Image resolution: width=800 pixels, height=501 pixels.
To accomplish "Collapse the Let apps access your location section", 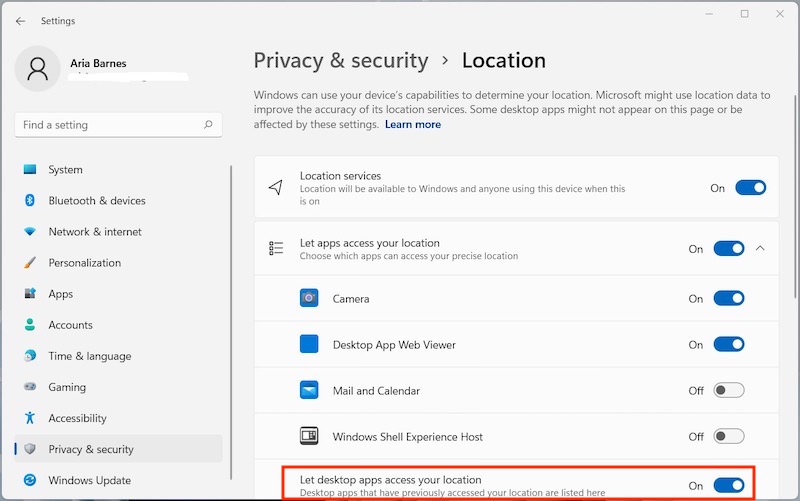I will click(x=760, y=248).
